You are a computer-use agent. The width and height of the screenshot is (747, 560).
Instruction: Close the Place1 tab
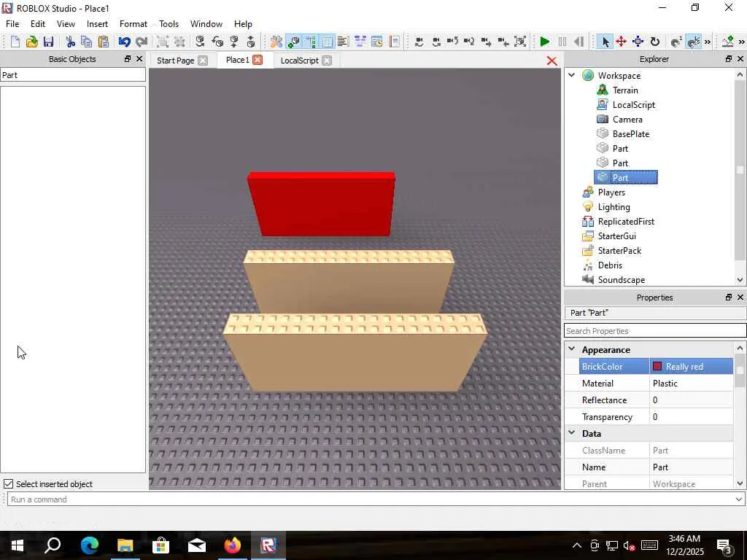pyautogui.click(x=258, y=60)
